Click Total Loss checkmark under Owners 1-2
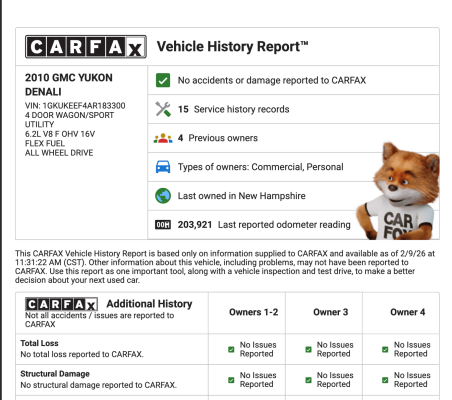Image resolution: width=452 pixels, height=400 pixels. pos(231,349)
